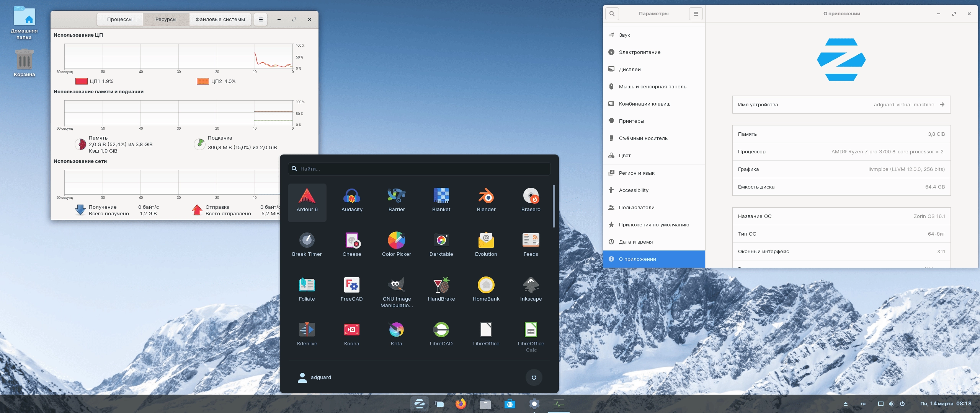980x413 pixels.
Task: Open the device name row adguard-virtual-machine
Action: (x=841, y=105)
